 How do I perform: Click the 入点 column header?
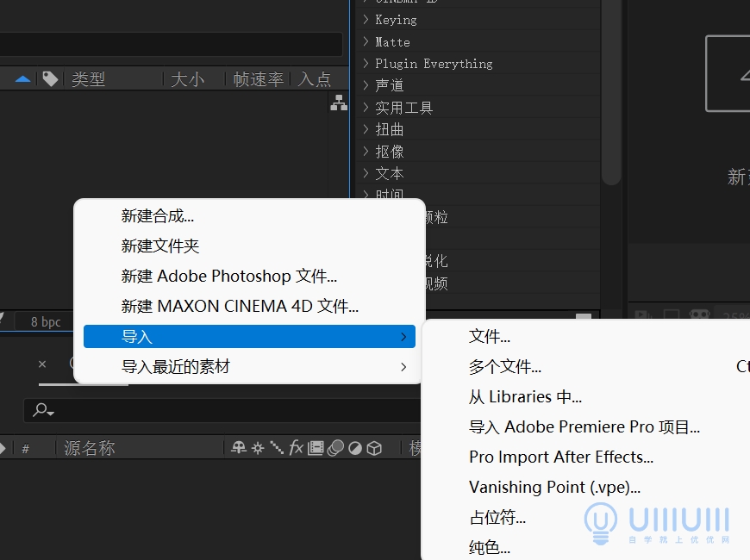coord(315,79)
